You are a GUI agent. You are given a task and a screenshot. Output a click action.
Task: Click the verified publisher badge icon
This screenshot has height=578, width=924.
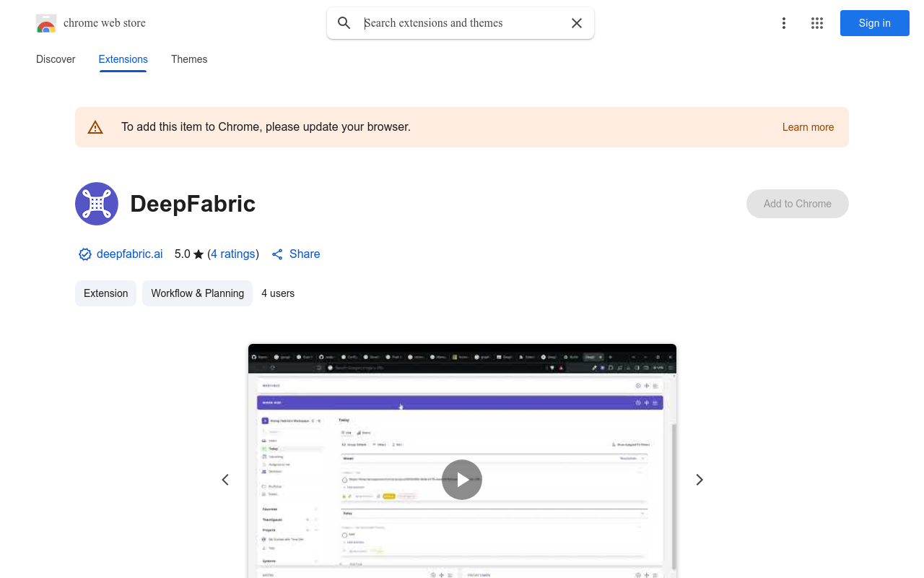pyautogui.click(x=85, y=254)
